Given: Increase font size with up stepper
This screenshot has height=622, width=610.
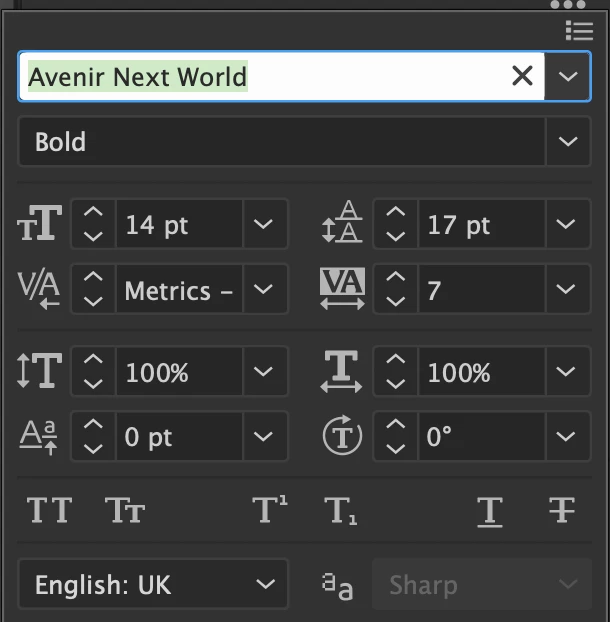Looking at the screenshot, I should [93, 212].
